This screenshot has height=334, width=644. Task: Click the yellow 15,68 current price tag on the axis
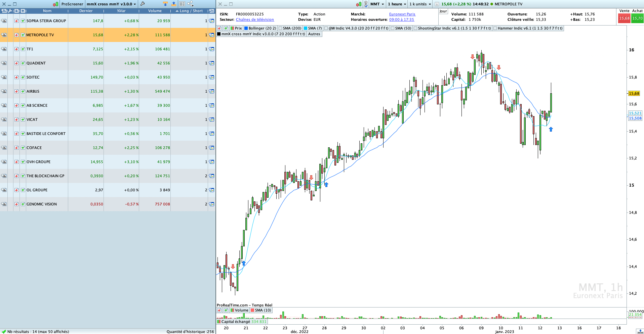click(634, 93)
